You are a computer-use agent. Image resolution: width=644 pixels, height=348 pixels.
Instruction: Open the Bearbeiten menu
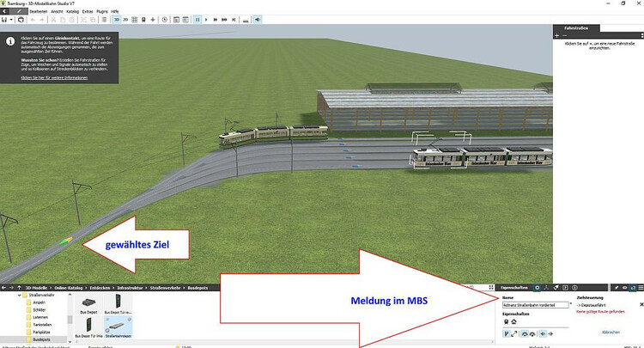point(39,11)
